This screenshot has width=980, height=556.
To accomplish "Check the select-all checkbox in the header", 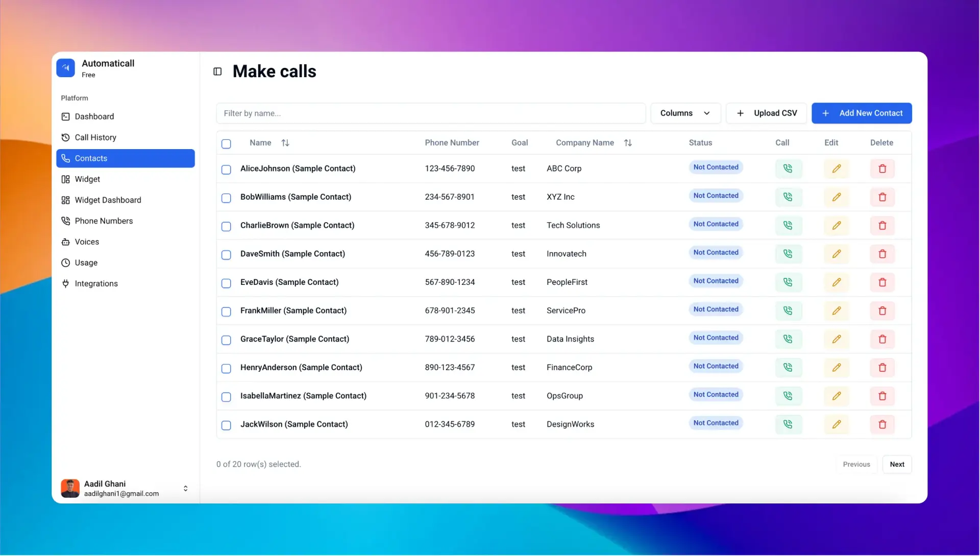I will click(x=226, y=144).
